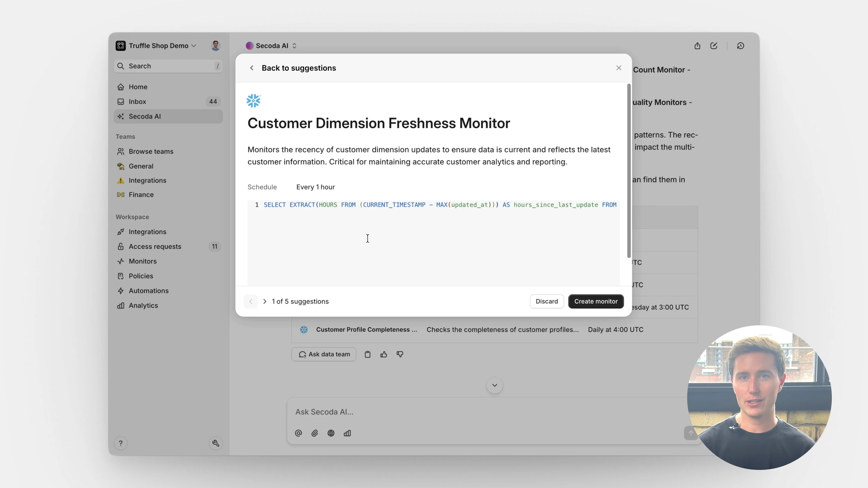Image resolution: width=868 pixels, height=488 pixels.
Task: Go to Home in sidebar
Action: pyautogui.click(x=168, y=87)
